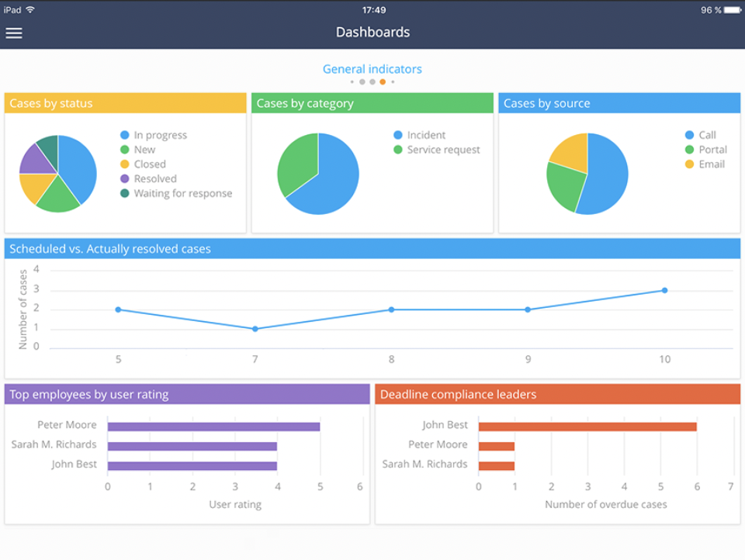Click the blue Call legend marker
This screenshot has height=560, width=745.
[x=688, y=135]
